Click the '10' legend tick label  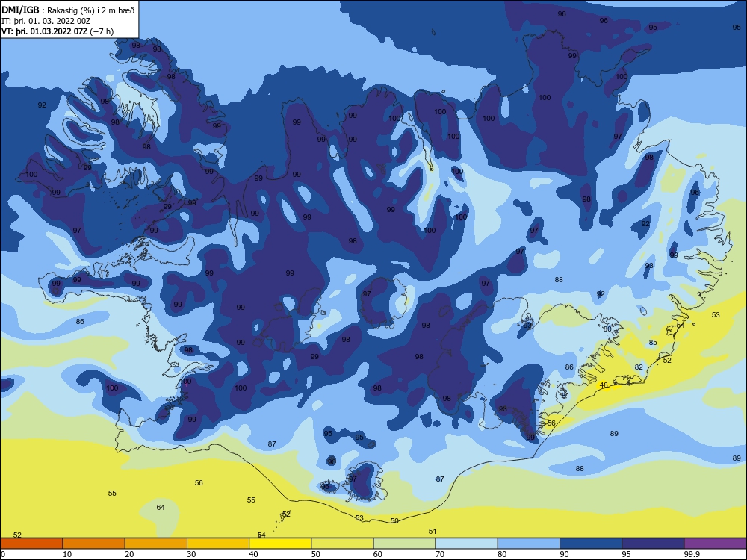coord(67,554)
